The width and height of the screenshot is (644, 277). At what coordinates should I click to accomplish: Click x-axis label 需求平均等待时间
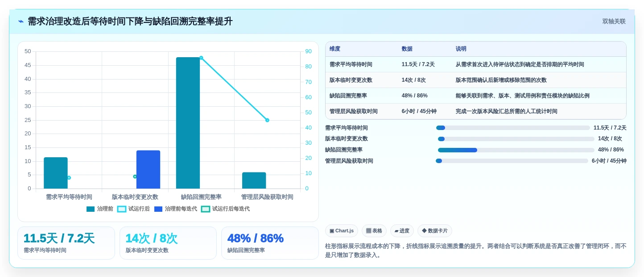pos(69,197)
